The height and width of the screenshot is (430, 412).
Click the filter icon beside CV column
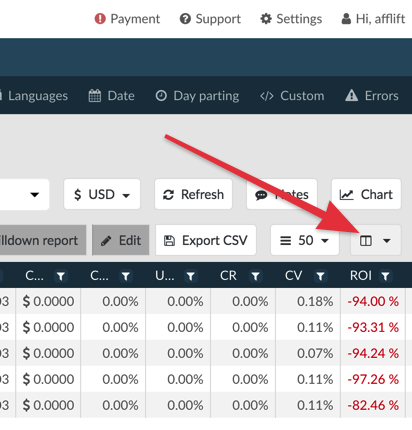(320, 276)
